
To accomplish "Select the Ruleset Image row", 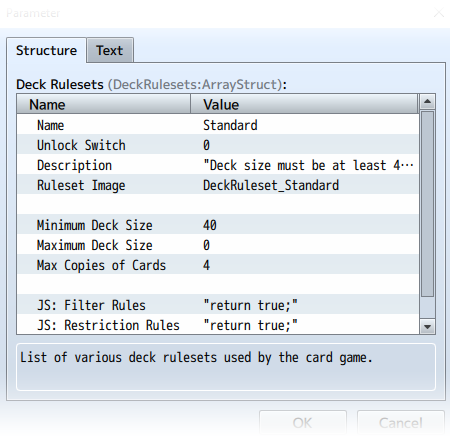I will click(218, 185).
